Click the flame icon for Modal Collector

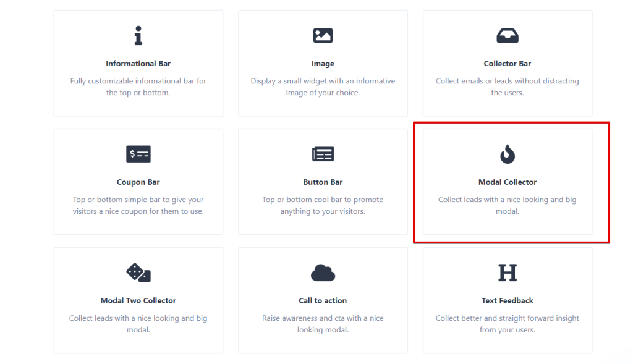[507, 154]
